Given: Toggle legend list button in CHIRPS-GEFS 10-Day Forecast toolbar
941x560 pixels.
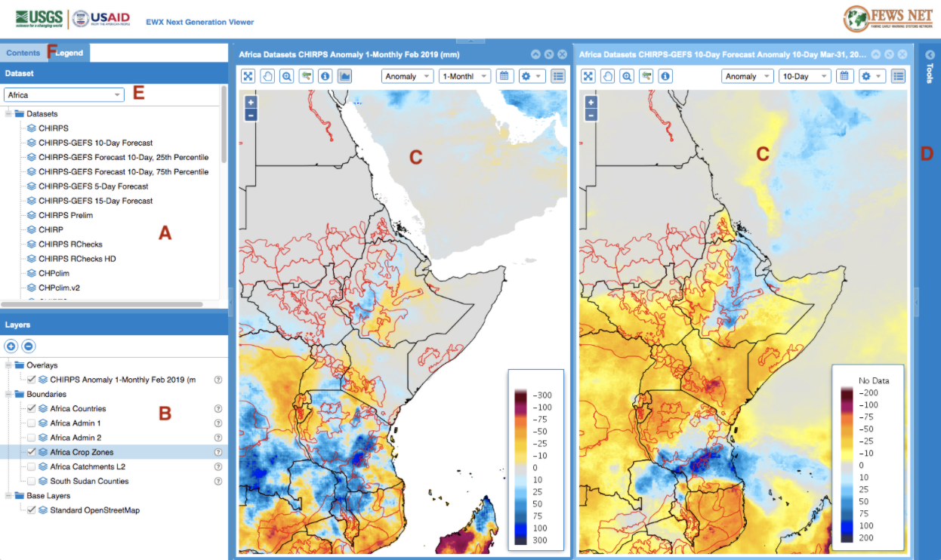Looking at the screenshot, I should 898,76.
